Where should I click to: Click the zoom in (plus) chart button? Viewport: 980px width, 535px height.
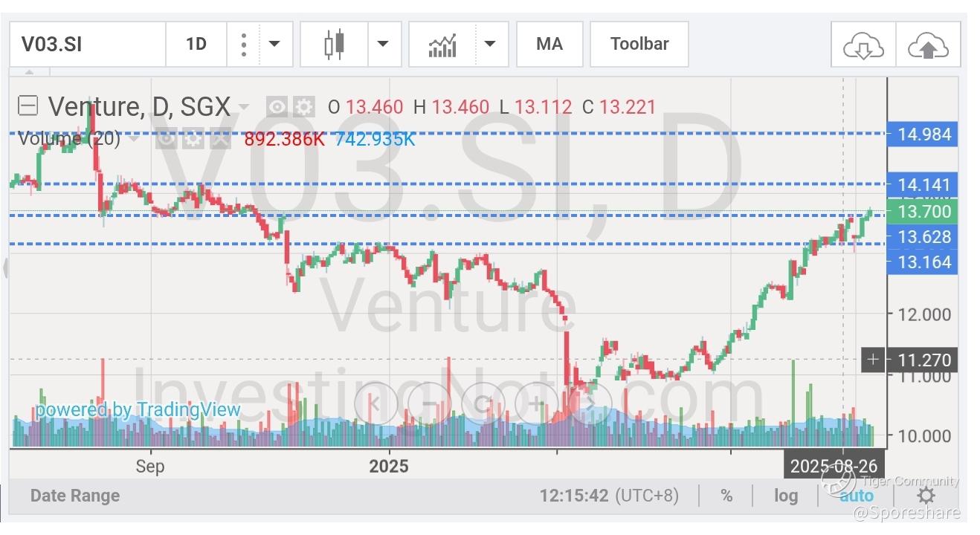[x=537, y=403]
